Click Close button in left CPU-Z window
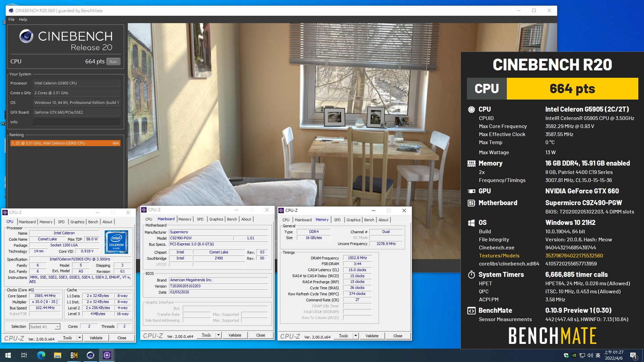This screenshot has height=362, width=644. (122, 338)
